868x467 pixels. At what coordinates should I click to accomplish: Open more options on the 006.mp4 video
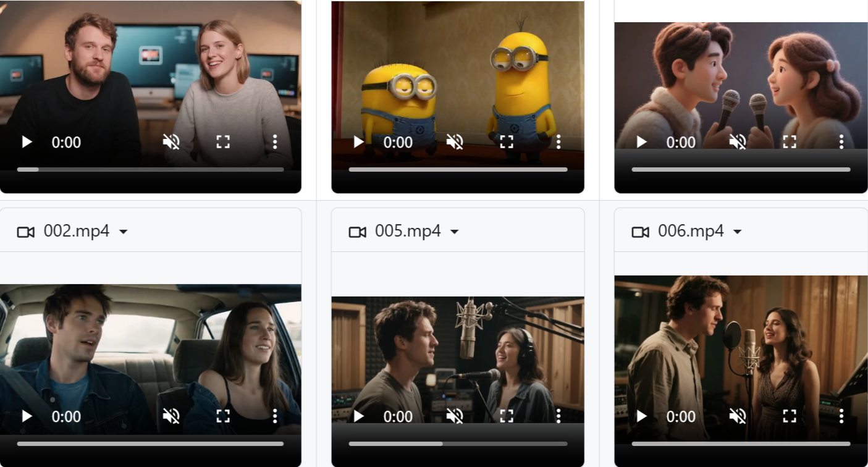(841, 416)
